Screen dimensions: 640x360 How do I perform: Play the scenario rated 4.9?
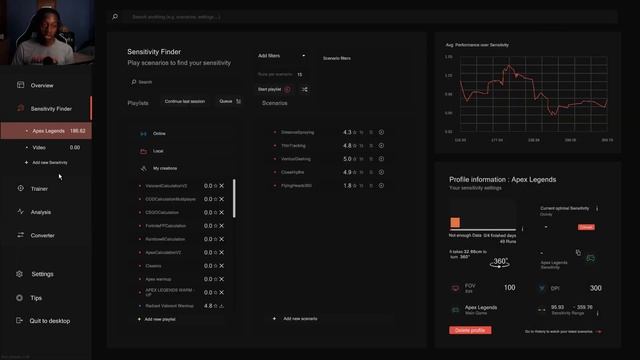coord(381,172)
